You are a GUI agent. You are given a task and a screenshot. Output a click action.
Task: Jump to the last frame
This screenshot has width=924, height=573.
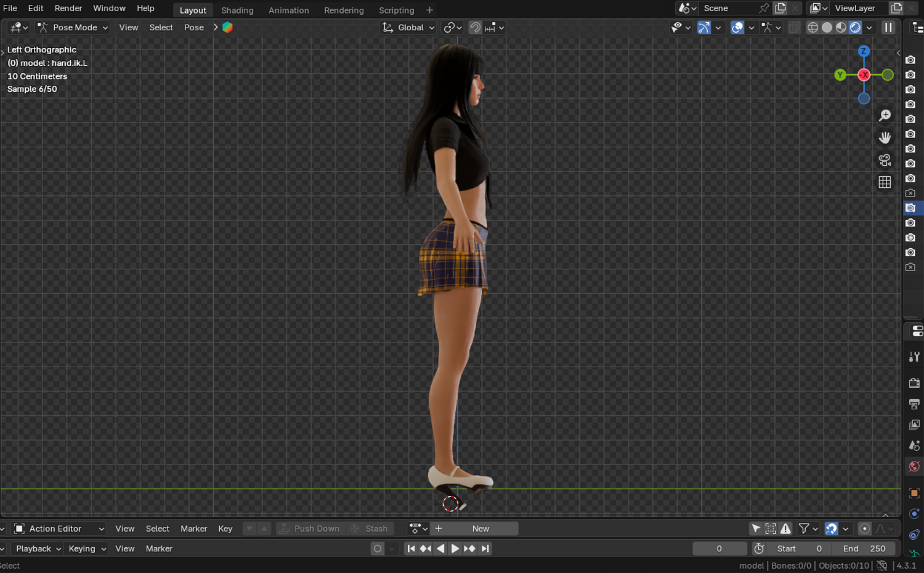485,548
